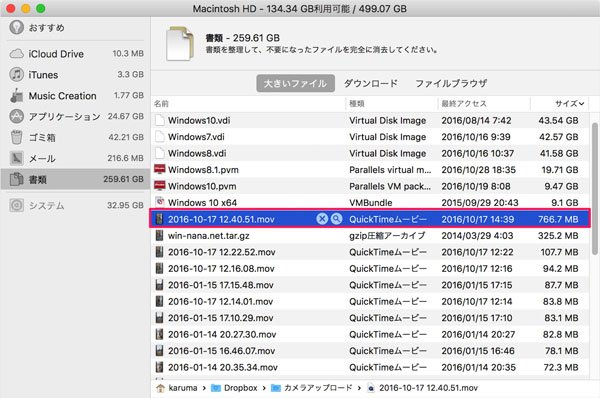Click the 2016/10/28 18:35 access date
600x398 pixels.
(478, 170)
